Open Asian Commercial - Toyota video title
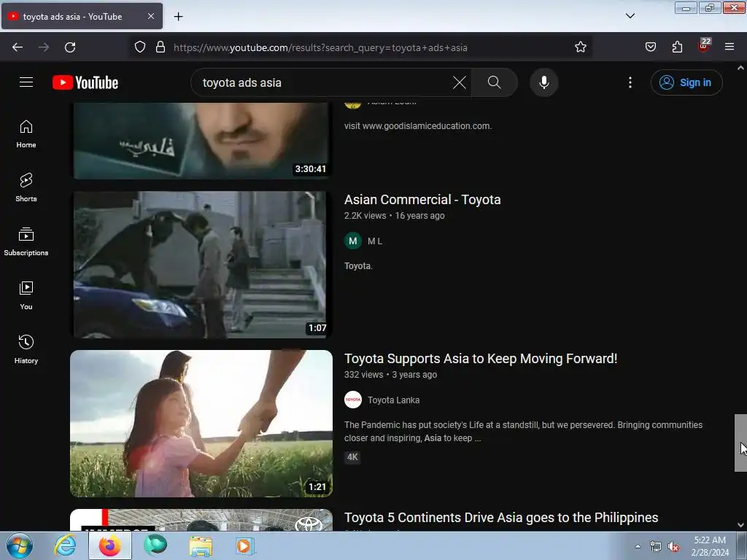This screenshot has height=560, width=747. click(x=422, y=200)
